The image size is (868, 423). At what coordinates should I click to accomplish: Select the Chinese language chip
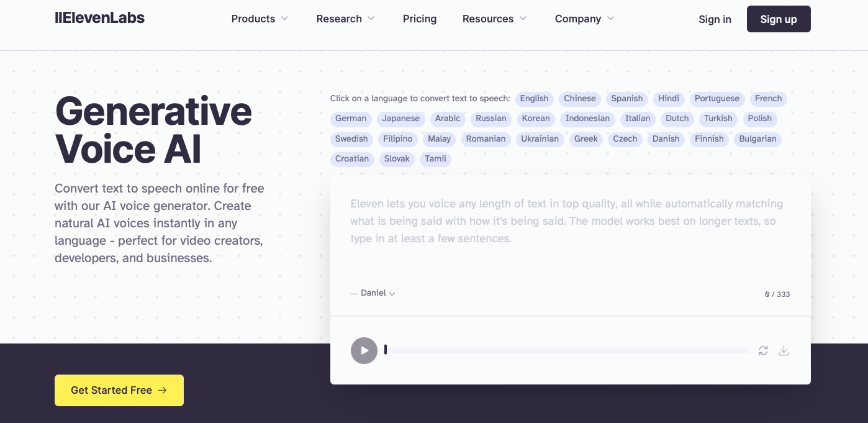[x=580, y=99]
